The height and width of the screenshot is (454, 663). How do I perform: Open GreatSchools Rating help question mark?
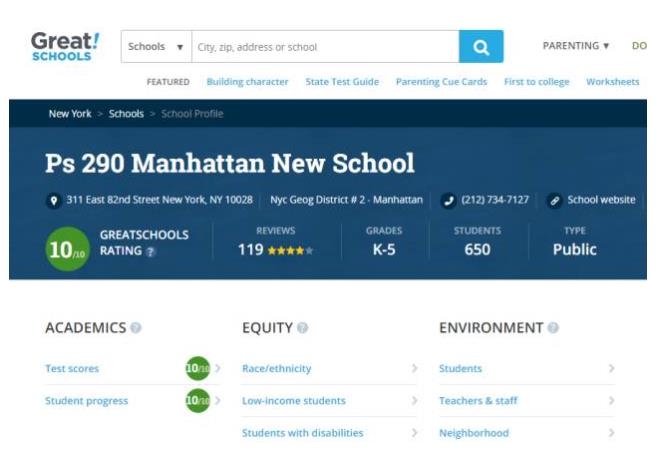pos(151,252)
